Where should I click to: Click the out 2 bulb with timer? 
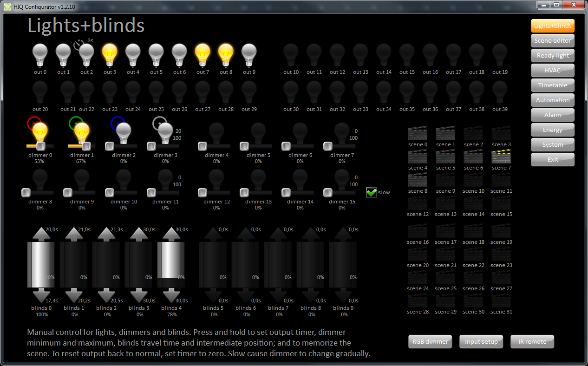pyautogui.click(x=86, y=55)
